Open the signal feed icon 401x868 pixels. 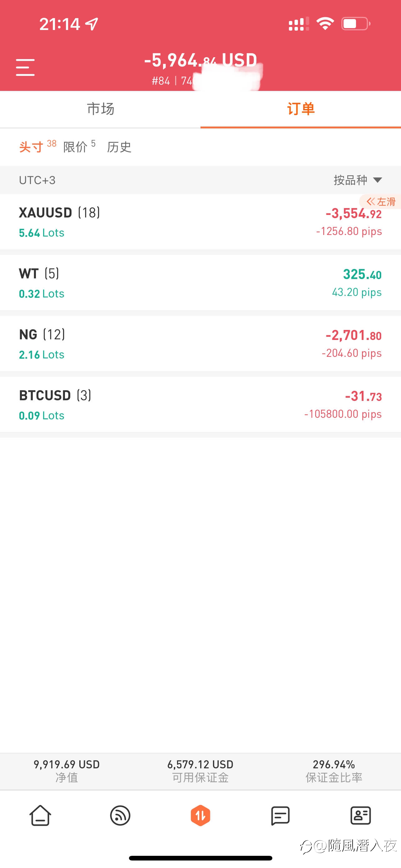120,816
